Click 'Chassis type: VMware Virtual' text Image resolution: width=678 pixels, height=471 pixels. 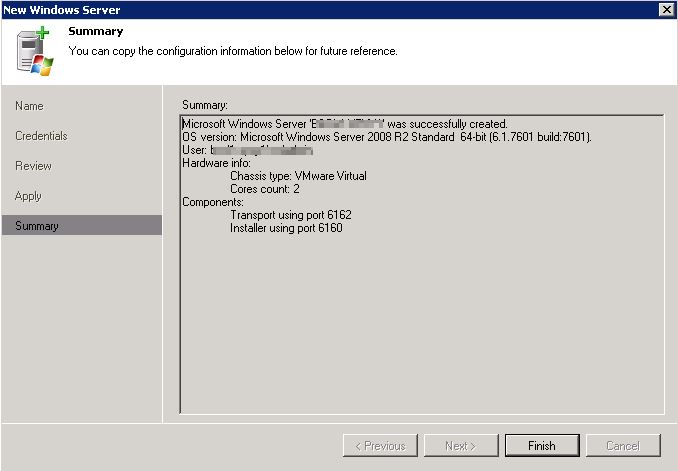(298, 176)
